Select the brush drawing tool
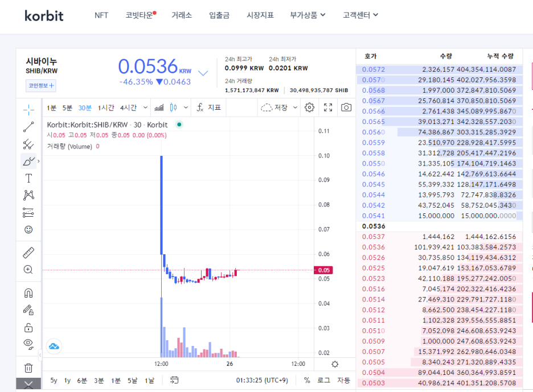The image size is (533, 392). (28, 161)
